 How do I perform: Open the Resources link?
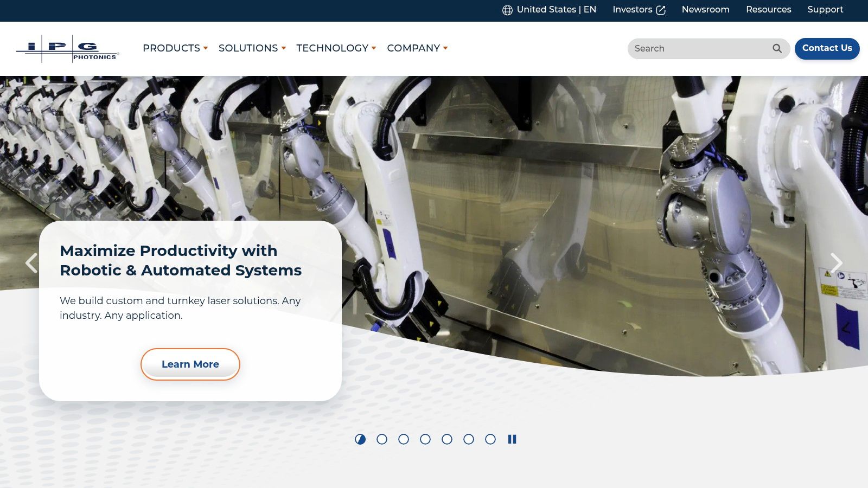point(768,10)
